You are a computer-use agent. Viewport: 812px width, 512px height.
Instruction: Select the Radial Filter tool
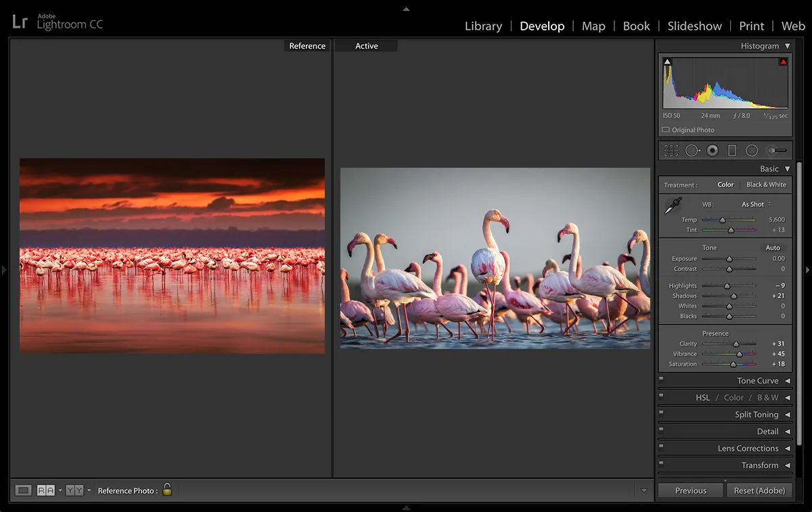[751, 151]
